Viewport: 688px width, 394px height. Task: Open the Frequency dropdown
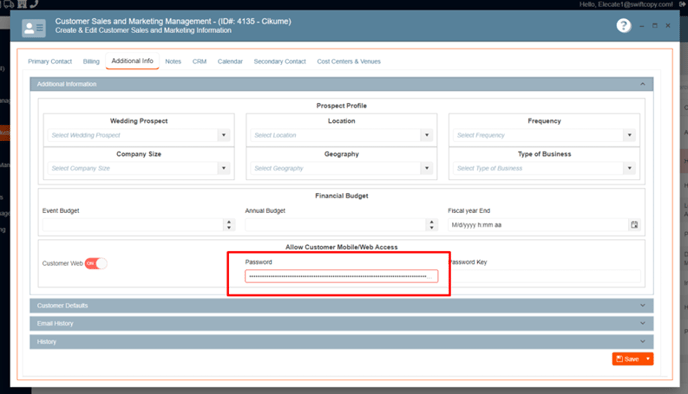tap(629, 135)
